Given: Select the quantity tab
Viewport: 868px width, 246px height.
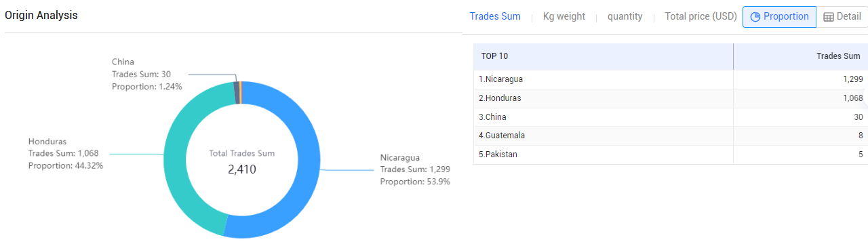Looking at the screenshot, I should point(625,16).
